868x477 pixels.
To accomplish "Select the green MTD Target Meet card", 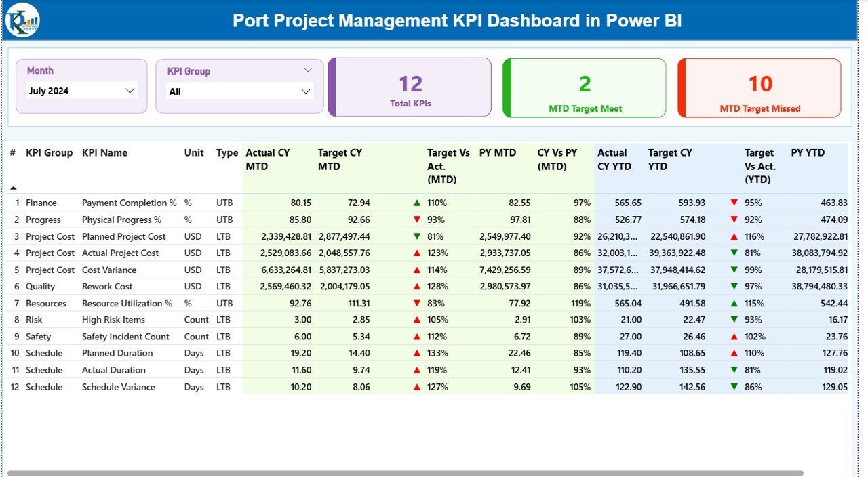I will click(x=584, y=87).
